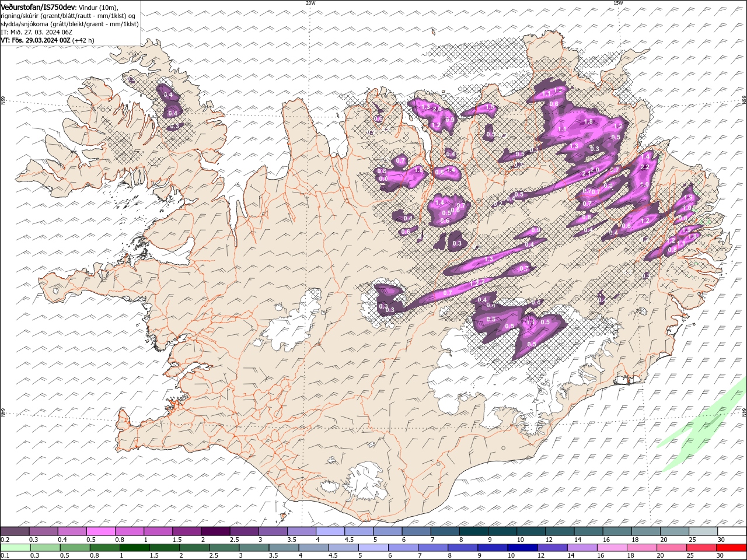The height and width of the screenshot is (560, 747).
Task: Pick the darkest green 1 swatch in lower scale
Action: tap(135, 548)
